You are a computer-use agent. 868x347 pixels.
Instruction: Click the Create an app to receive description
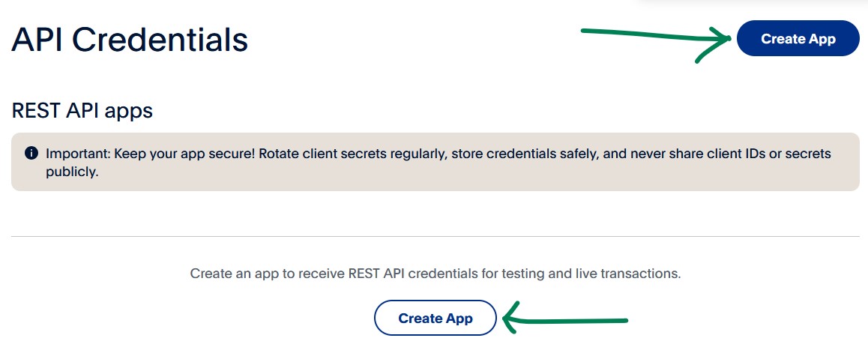[x=435, y=274]
